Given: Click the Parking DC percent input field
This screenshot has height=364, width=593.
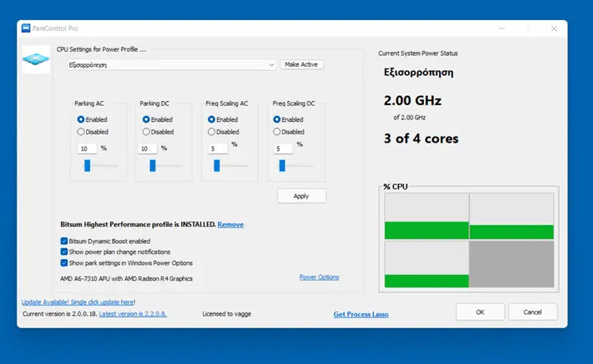Looking at the screenshot, I should coord(147,149).
